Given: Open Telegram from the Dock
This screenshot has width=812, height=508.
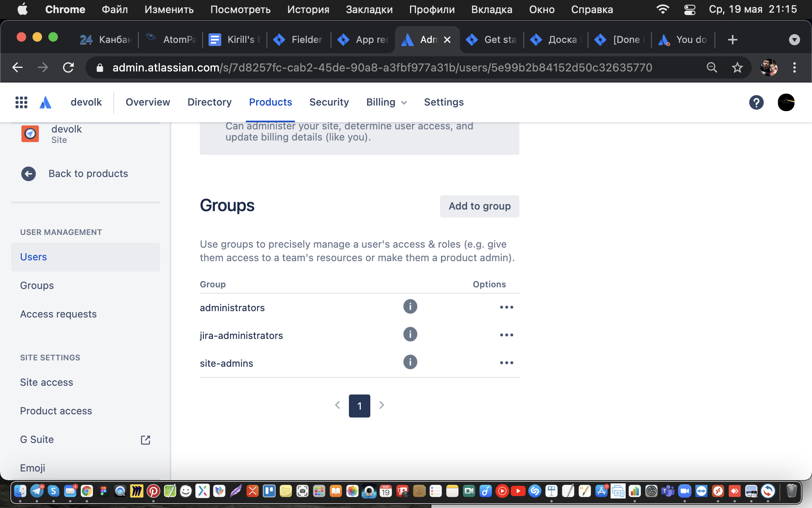Looking at the screenshot, I should coord(36,491).
